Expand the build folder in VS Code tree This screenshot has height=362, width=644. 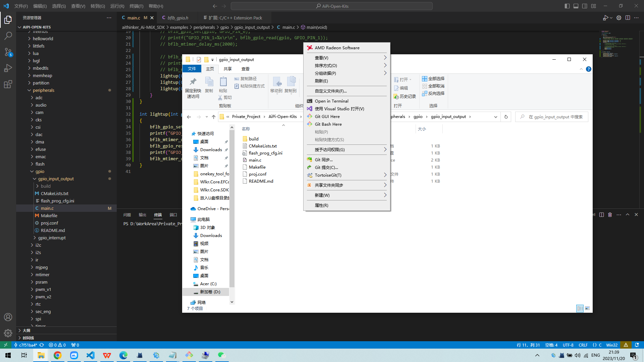[37, 186]
